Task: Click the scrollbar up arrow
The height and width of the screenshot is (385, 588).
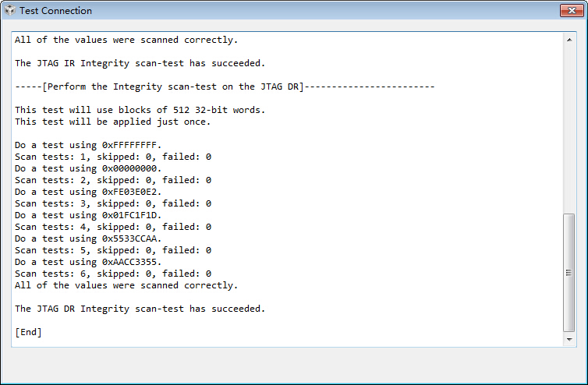Action: click(x=569, y=39)
